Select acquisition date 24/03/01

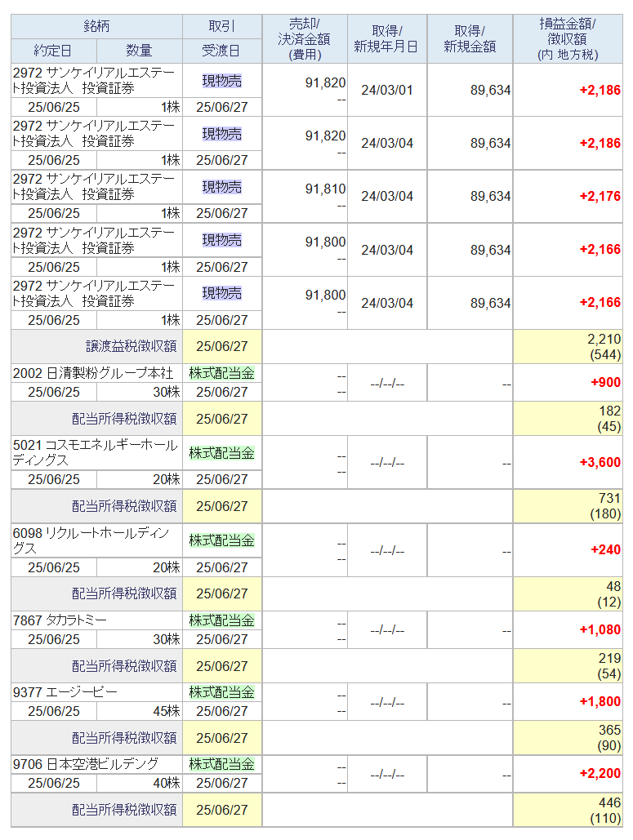[387, 90]
